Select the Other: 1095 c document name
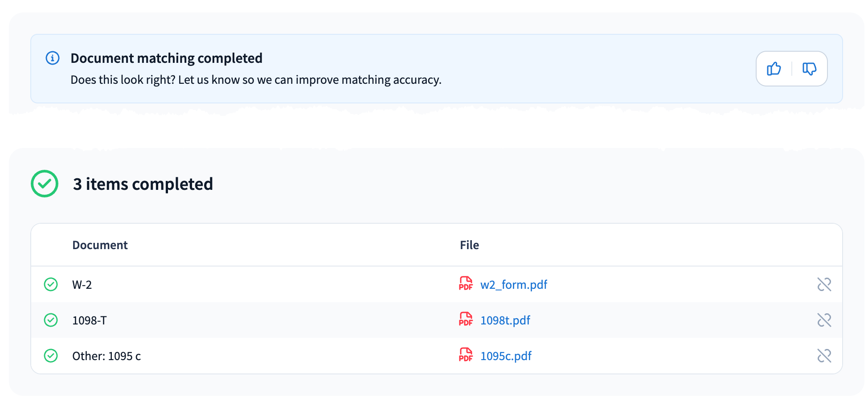The height and width of the screenshot is (402, 868). [106, 356]
